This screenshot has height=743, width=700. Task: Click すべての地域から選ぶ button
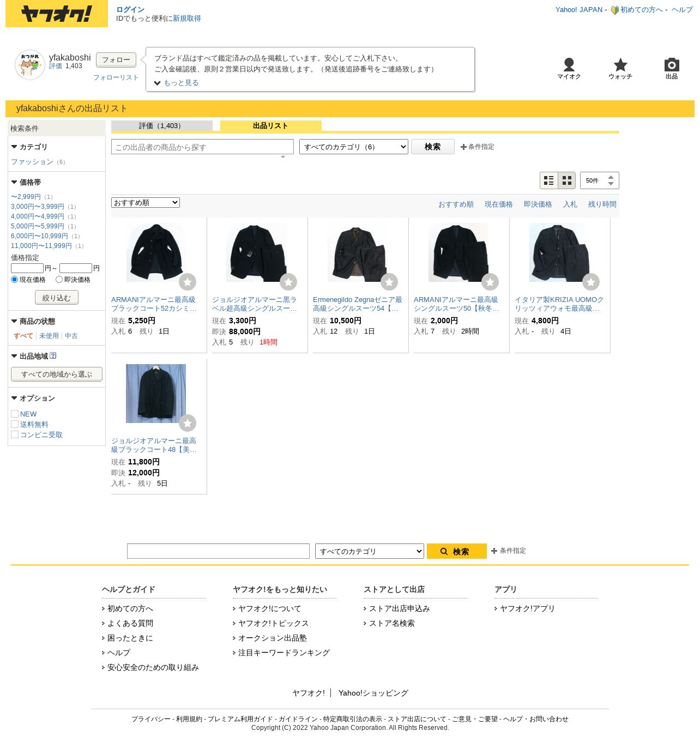pyautogui.click(x=57, y=374)
